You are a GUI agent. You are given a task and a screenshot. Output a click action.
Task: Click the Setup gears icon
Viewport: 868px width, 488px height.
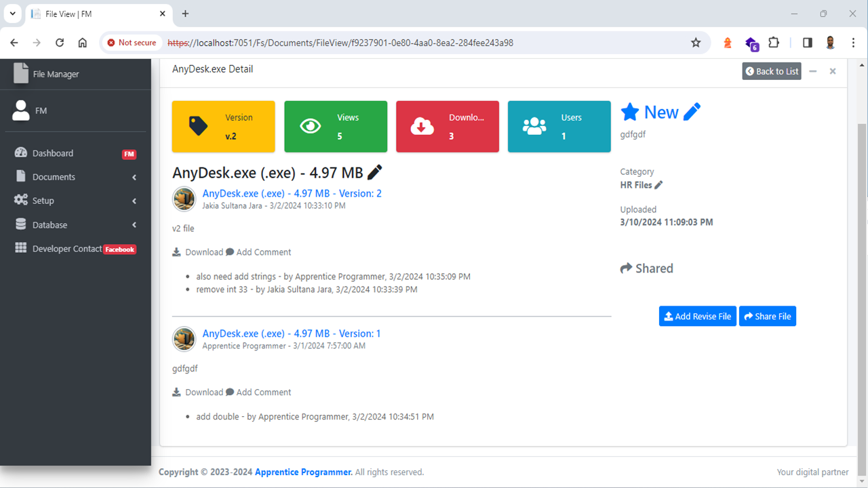[x=21, y=201]
